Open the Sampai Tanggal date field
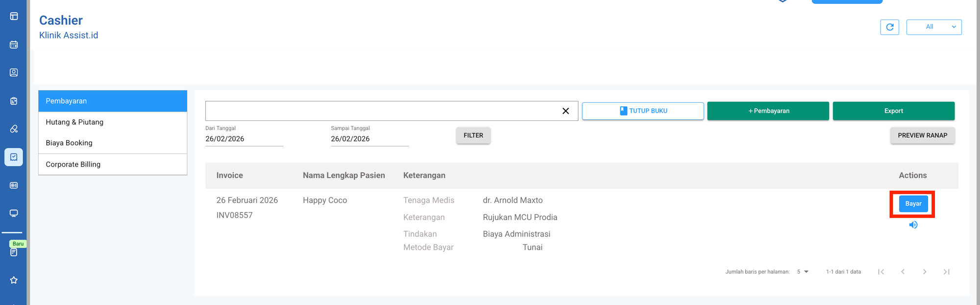 (369, 139)
